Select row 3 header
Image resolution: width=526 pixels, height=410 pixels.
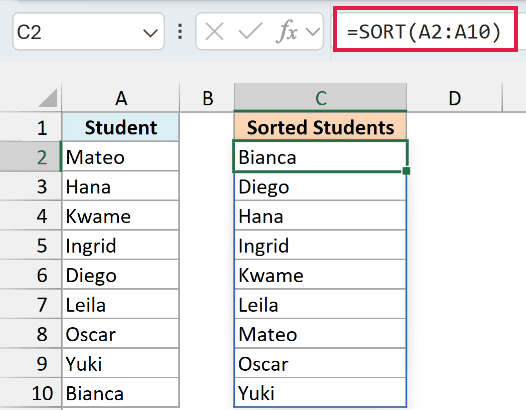(31, 186)
